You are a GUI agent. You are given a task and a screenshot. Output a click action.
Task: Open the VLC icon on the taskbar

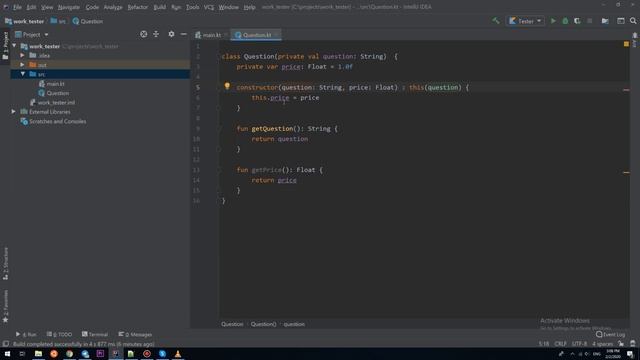[178, 354]
